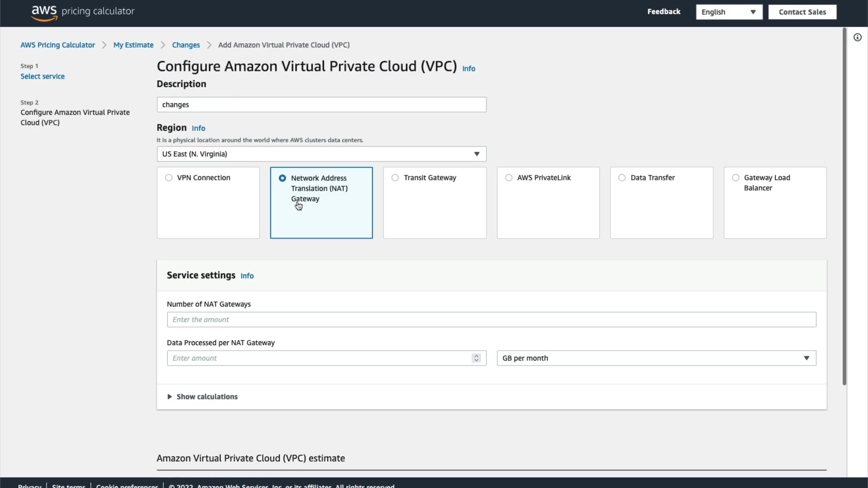This screenshot has height=488, width=868.
Task: Click stepper arrows in Data Processed field
Action: [476, 358]
